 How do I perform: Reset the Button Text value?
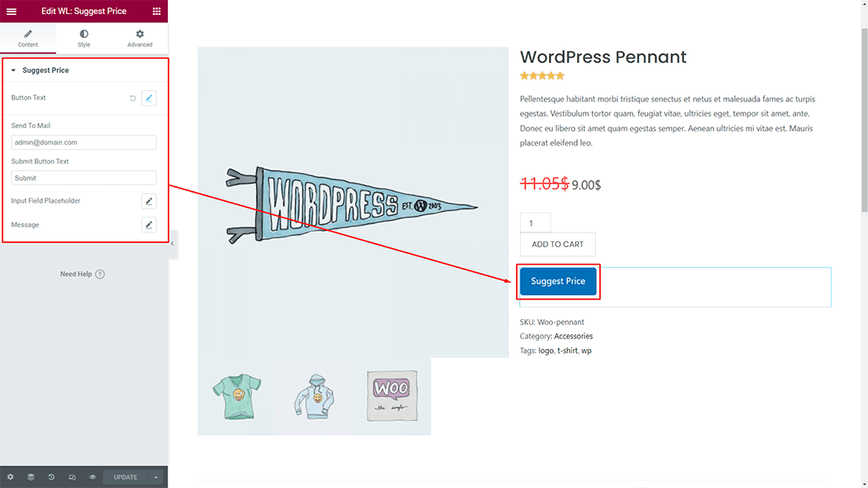132,98
